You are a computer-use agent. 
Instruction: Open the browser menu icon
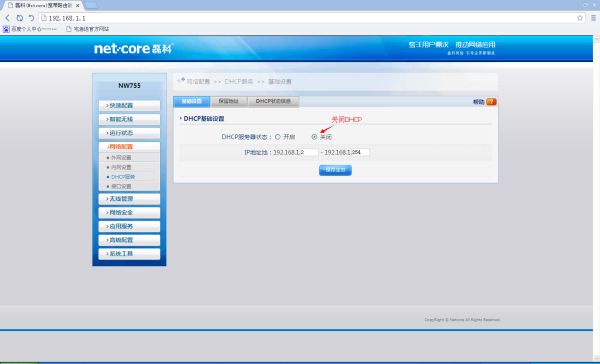(593, 18)
